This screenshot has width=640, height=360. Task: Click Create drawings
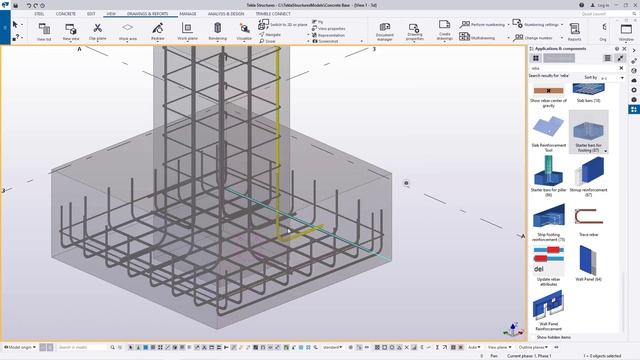444,31
